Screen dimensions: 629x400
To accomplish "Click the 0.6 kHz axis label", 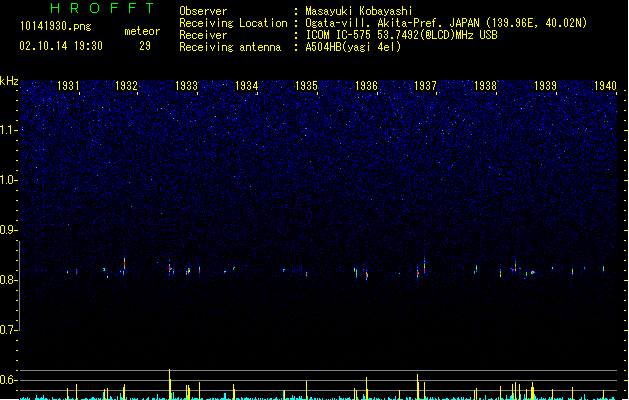I will coord(8,380).
